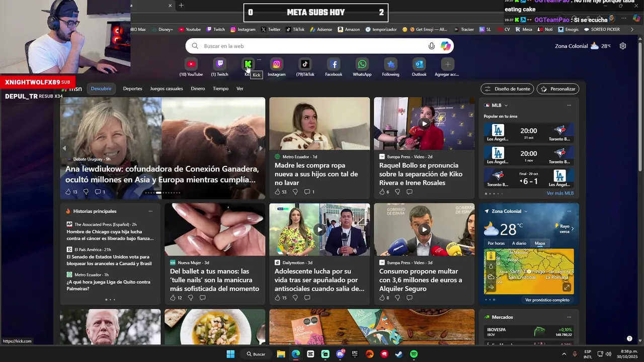This screenshot has width=644, height=362.
Task: Show hidden system tray icons
Action: tap(563, 354)
